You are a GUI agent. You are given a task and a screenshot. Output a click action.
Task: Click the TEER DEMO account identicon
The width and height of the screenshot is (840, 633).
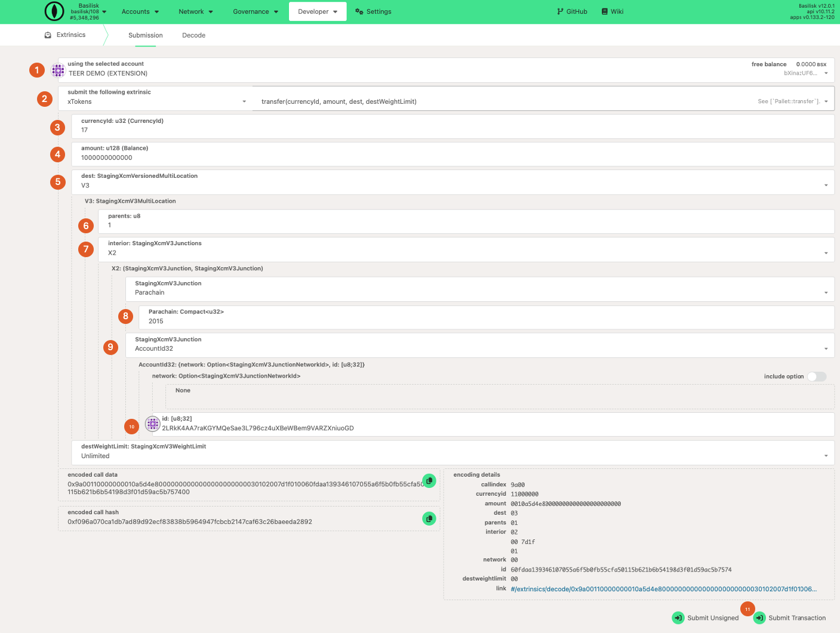pos(58,70)
